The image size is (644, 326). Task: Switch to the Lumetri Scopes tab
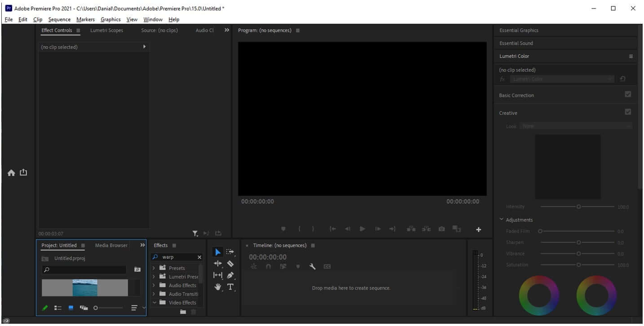click(x=106, y=30)
